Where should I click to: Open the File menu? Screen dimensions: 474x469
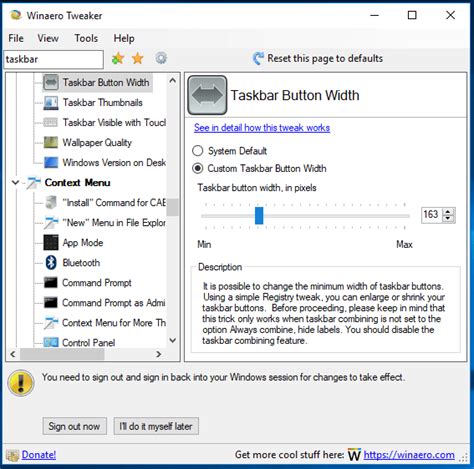16,38
